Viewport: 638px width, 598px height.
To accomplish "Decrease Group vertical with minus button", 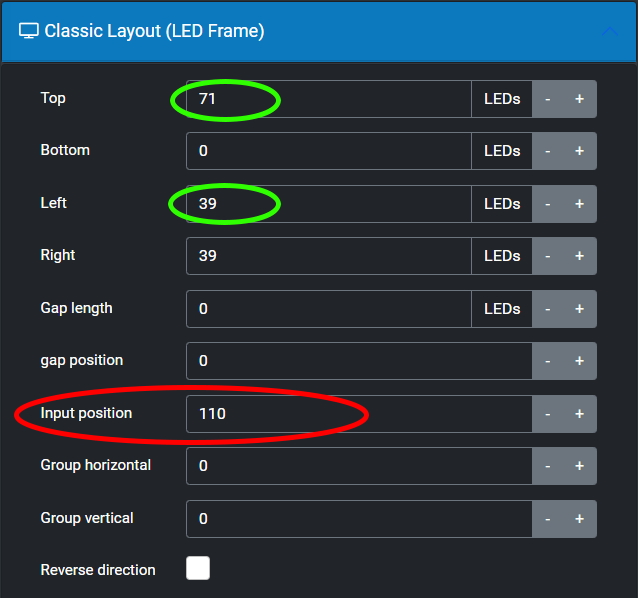I will click(547, 519).
